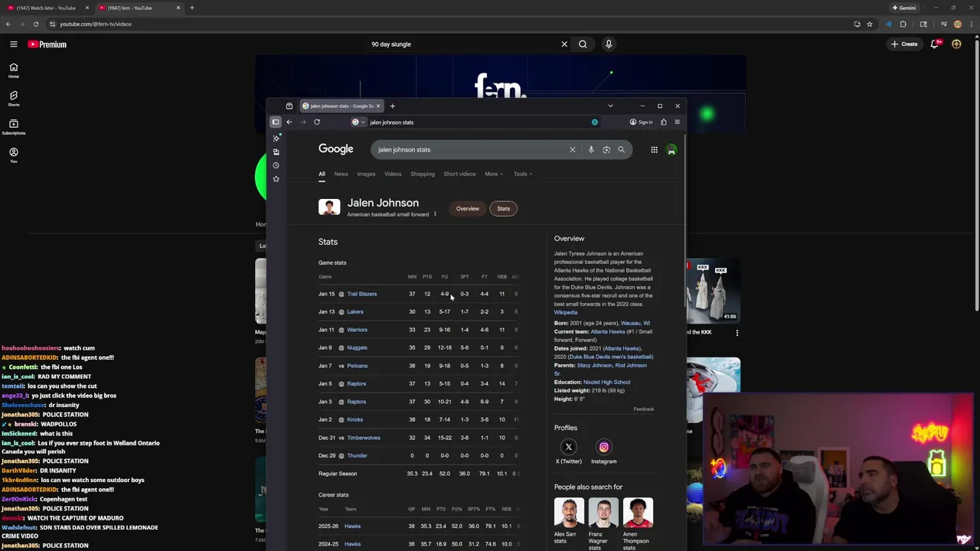Open Gemini button in Chrome title bar
980x551 pixels.
(903, 8)
